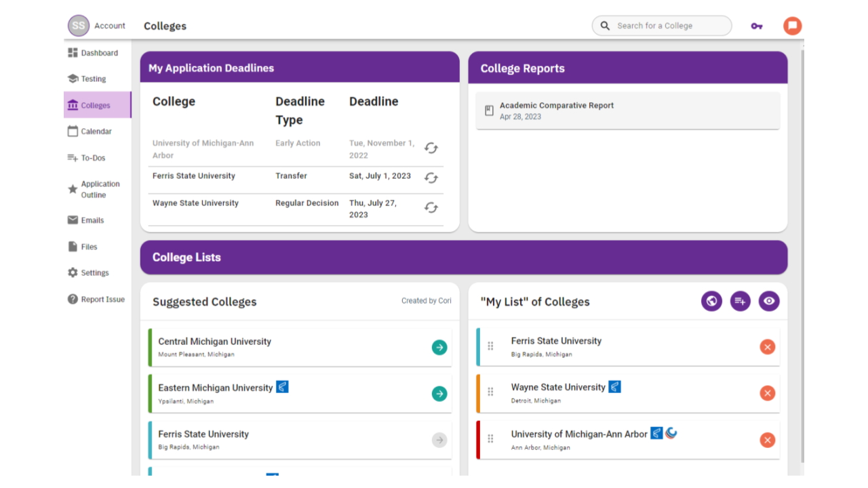Image resolution: width=868 pixels, height=488 pixels.
Task: Select Eastern Michigan University suggested card
Action: pos(300,394)
